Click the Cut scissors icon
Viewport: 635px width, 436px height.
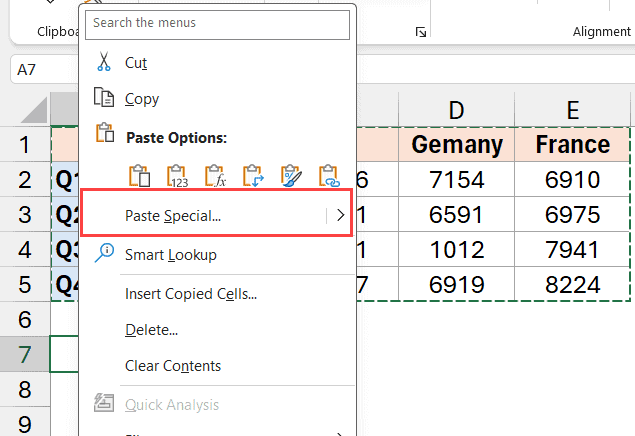point(103,63)
